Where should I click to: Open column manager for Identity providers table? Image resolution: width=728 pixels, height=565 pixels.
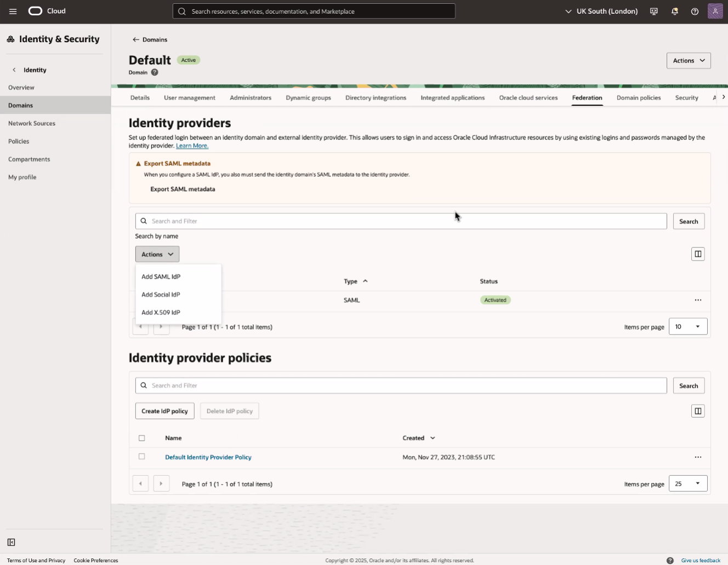click(x=697, y=253)
